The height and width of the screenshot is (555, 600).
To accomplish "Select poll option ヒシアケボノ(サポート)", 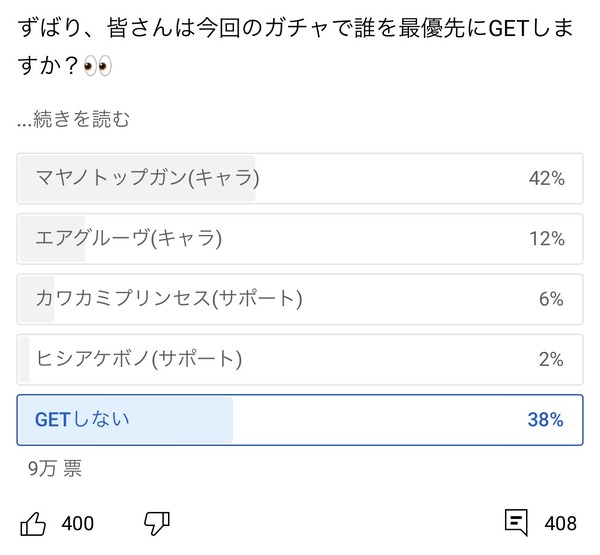I will [x=300, y=359].
